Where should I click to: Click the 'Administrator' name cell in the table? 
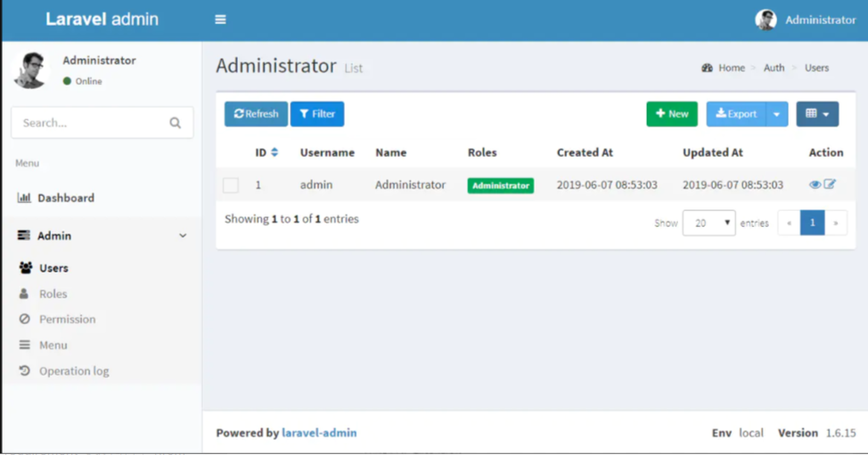pos(410,184)
